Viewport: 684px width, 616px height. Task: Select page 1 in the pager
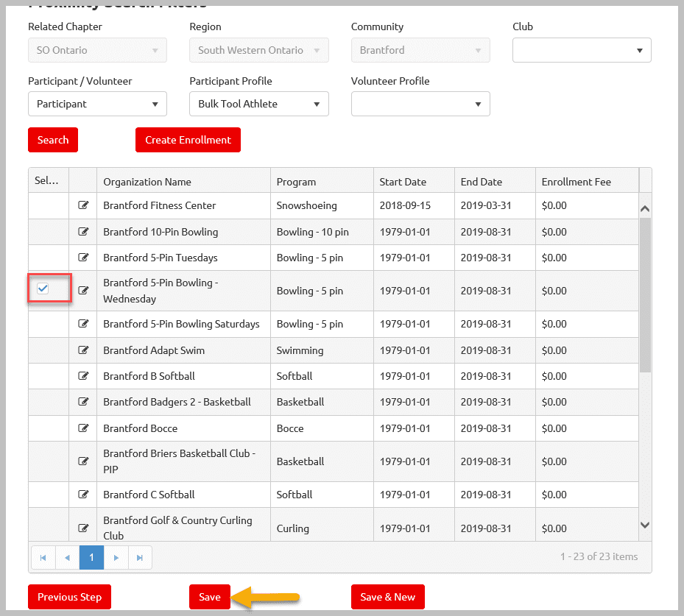coord(91,558)
